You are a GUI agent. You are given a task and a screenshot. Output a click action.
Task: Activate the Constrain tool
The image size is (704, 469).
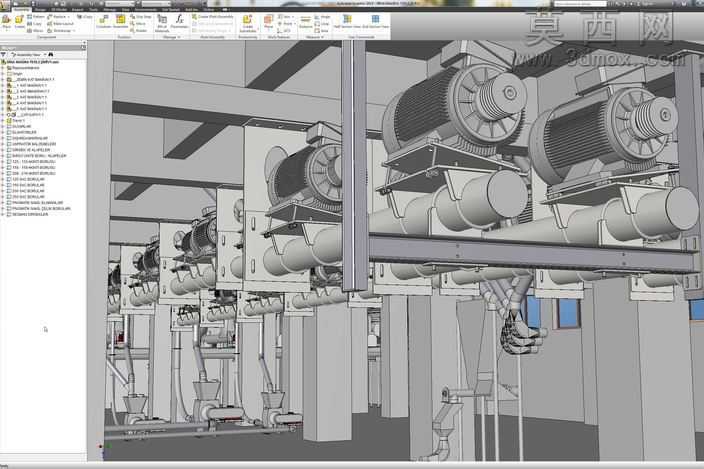(103, 22)
